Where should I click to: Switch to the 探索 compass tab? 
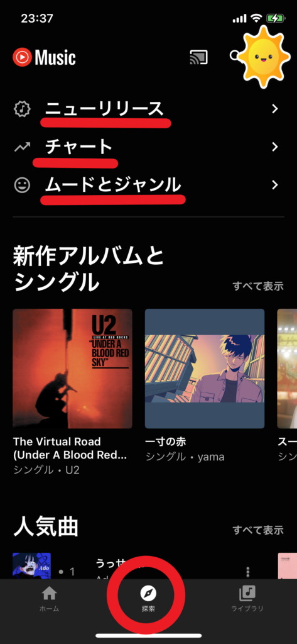click(148, 599)
